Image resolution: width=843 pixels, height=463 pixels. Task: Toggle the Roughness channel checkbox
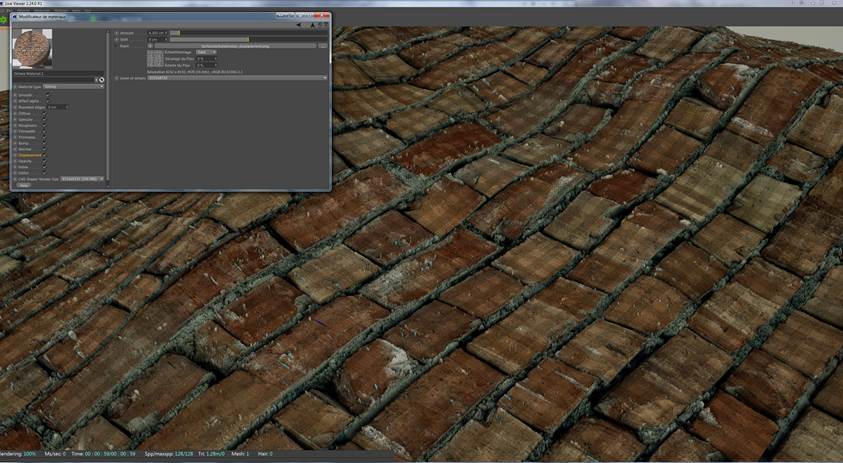click(45, 125)
